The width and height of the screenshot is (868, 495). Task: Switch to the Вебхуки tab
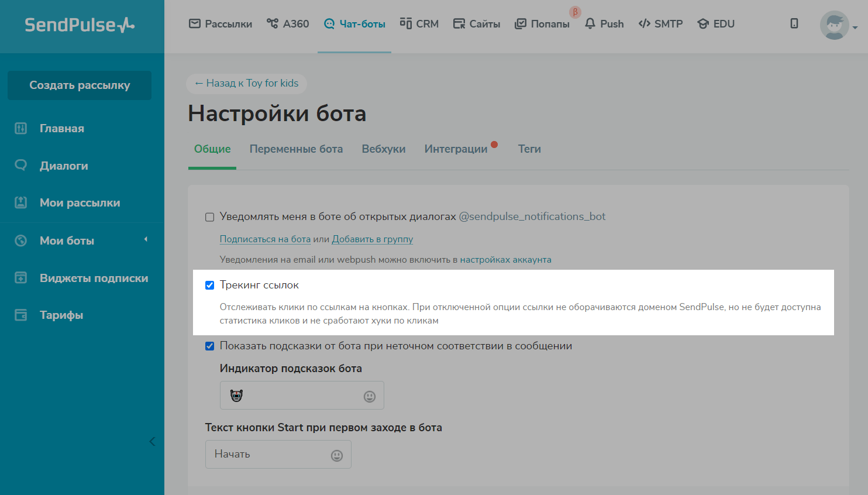[x=383, y=149]
